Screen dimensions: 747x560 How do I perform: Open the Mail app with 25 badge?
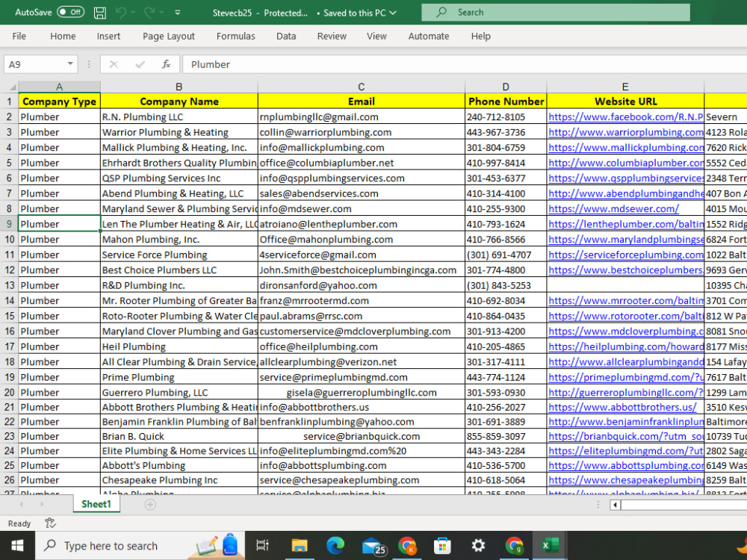click(x=373, y=547)
